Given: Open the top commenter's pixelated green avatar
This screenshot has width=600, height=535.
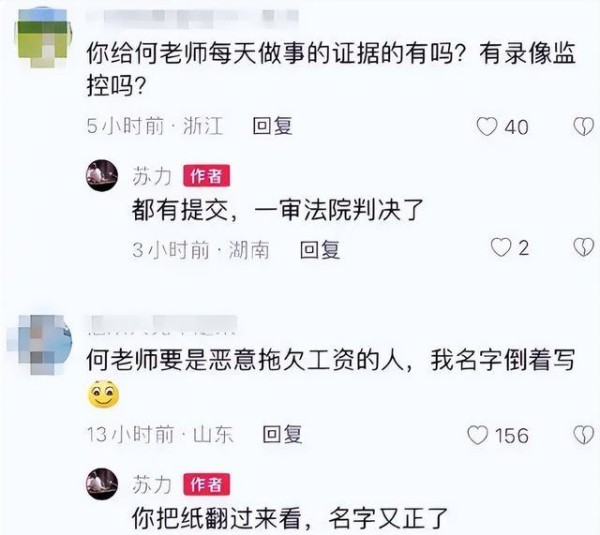Looking at the screenshot, I should [x=42, y=38].
